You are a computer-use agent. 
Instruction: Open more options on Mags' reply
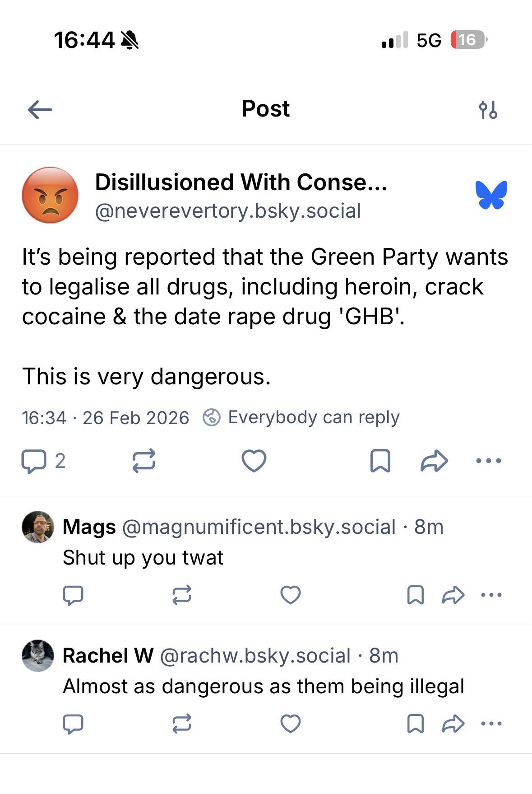(x=491, y=595)
